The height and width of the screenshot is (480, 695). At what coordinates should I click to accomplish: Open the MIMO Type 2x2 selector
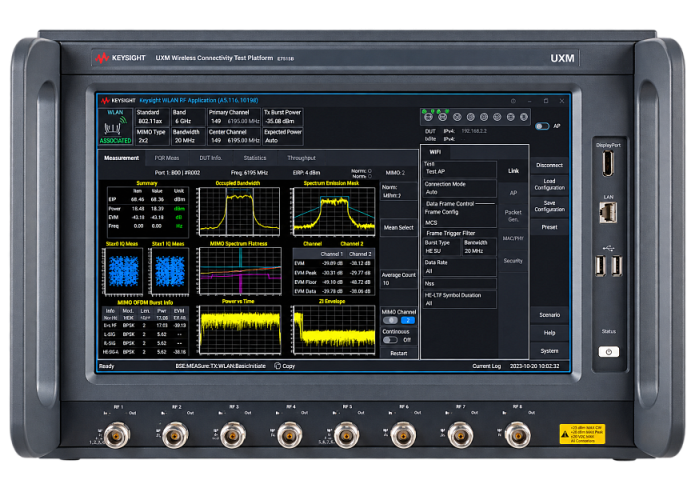(152, 137)
